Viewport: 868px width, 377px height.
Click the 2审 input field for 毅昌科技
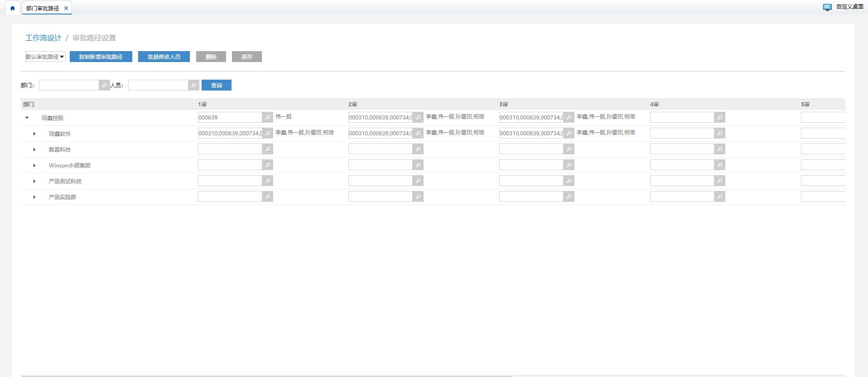pyautogui.click(x=380, y=149)
